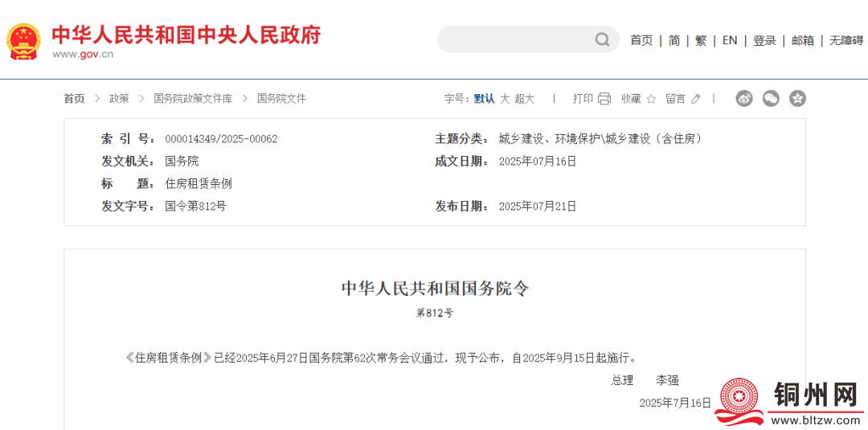Click the pencil message icon
Viewport: 868px width, 430px height.
pyautogui.click(x=696, y=99)
